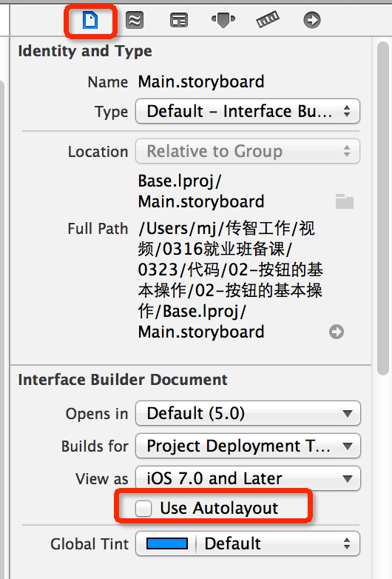Choose file location via folder icon
Image resolution: width=392 pixels, height=579 pixels.
tap(345, 201)
